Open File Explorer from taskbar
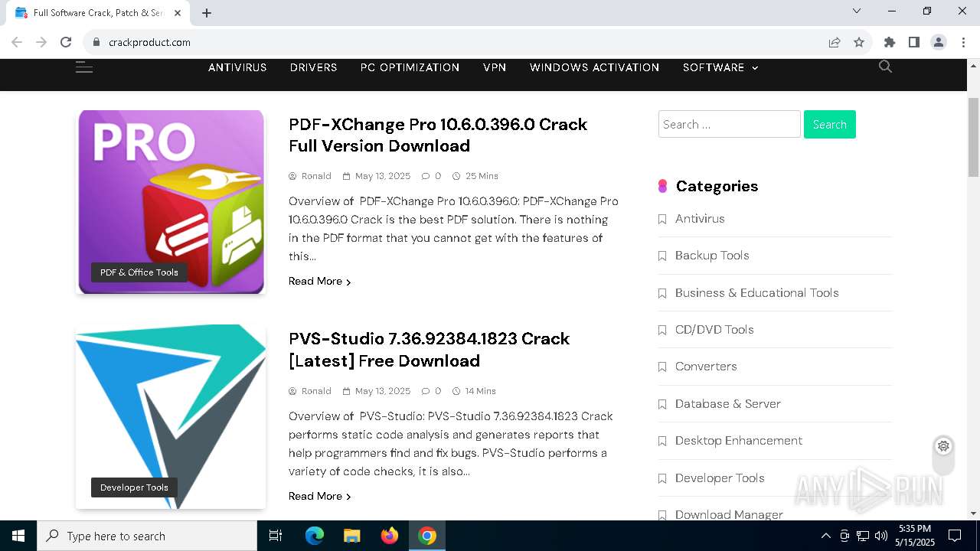This screenshot has width=980, height=551. [x=351, y=536]
